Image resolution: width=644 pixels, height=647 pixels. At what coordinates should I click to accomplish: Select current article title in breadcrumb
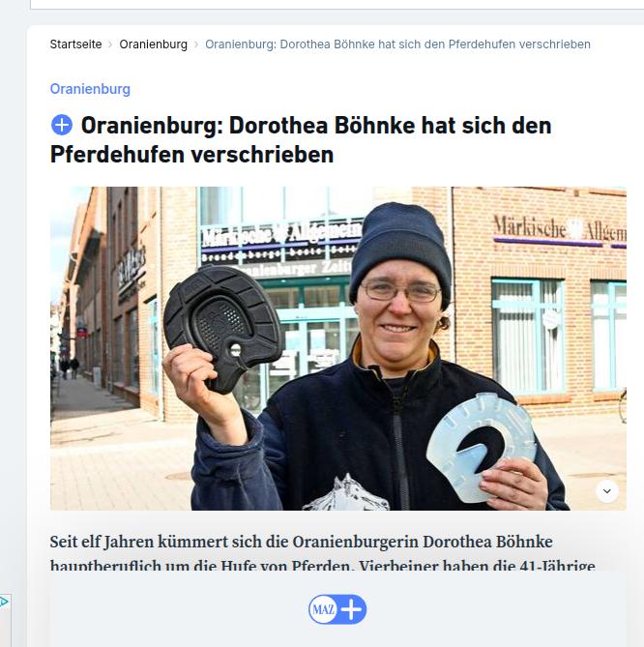click(x=397, y=44)
